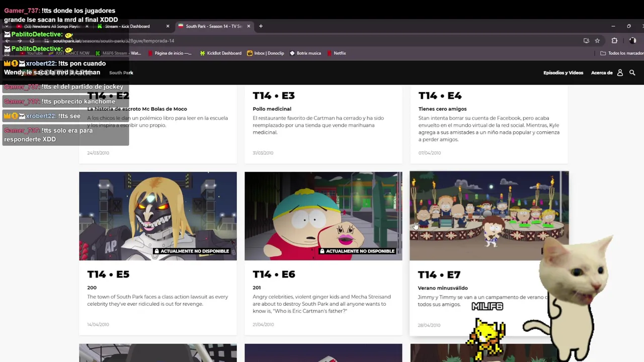This screenshot has width=644, height=362.
Task: Open the Netflix bookmark
Action: point(336,53)
